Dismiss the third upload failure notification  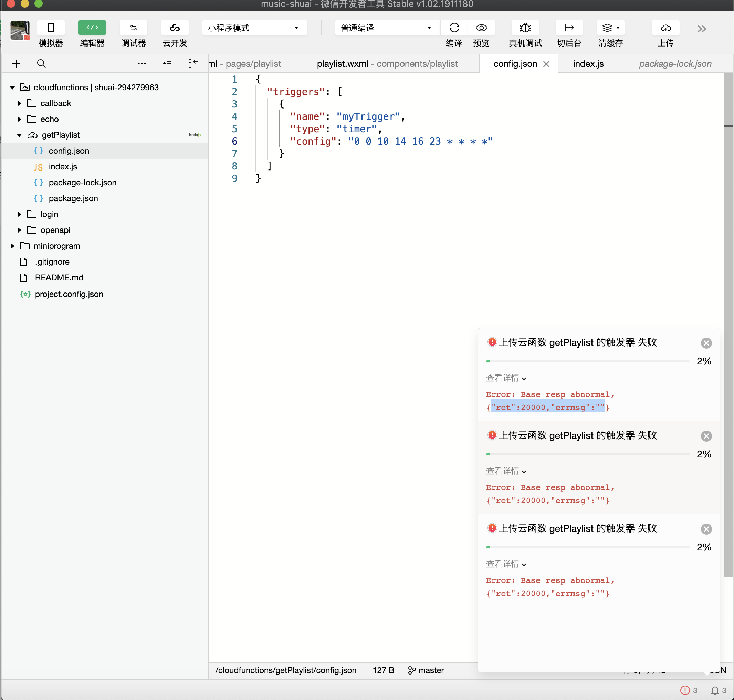[706, 529]
